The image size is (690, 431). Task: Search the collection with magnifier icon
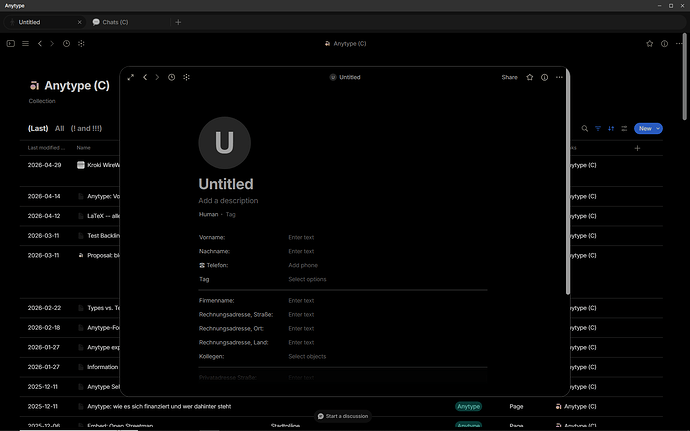pyautogui.click(x=584, y=129)
